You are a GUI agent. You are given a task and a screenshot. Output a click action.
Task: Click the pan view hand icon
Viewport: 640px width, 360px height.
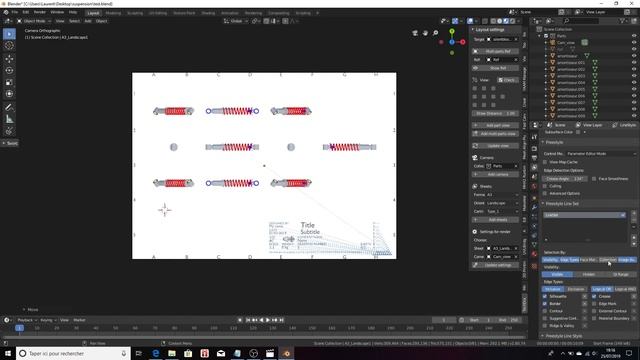pos(425,33)
